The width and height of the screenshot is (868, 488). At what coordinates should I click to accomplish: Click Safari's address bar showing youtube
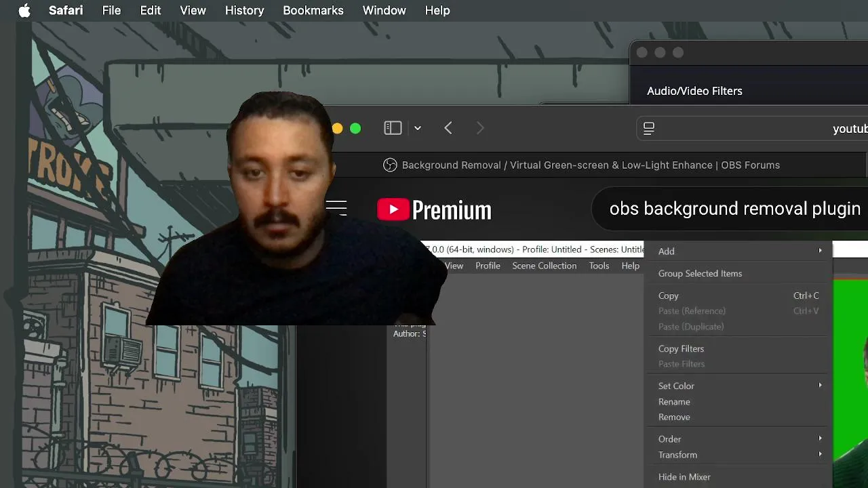(x=753, y=128)
